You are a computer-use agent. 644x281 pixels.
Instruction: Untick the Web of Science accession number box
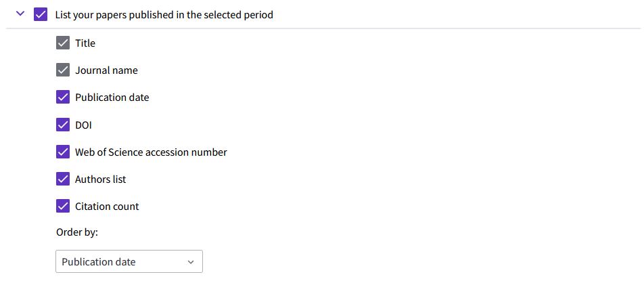point(63,152)
